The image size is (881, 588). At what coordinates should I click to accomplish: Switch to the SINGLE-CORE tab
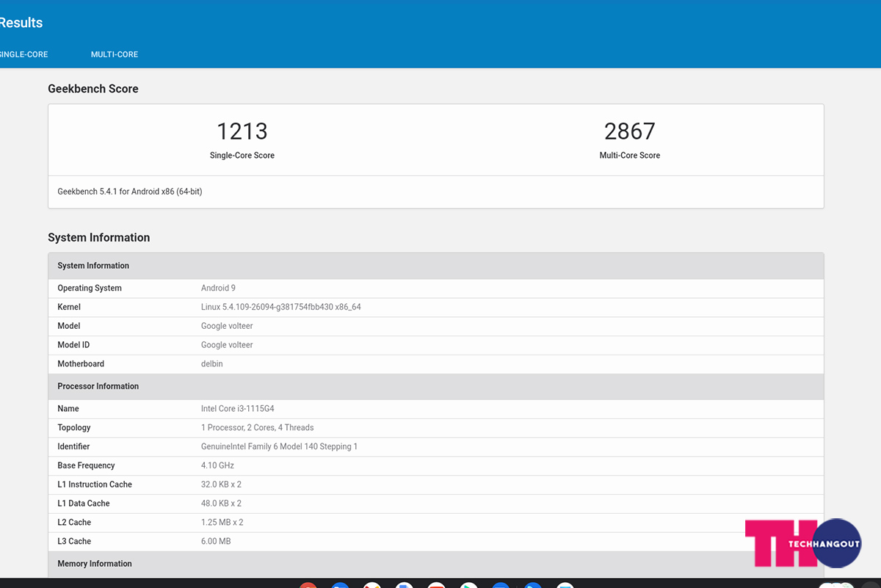(23, 54)
